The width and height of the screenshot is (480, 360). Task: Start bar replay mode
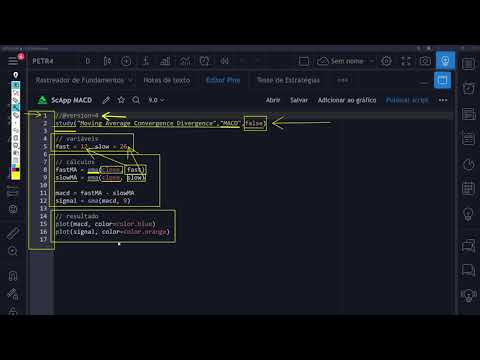pyautogui.click(x=225, y=61)
